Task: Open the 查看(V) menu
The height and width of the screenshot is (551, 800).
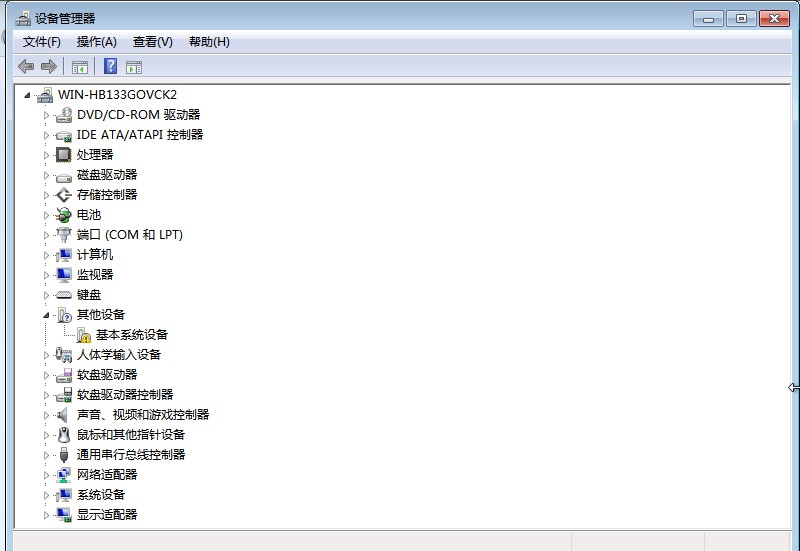Action: coord(153,42)
